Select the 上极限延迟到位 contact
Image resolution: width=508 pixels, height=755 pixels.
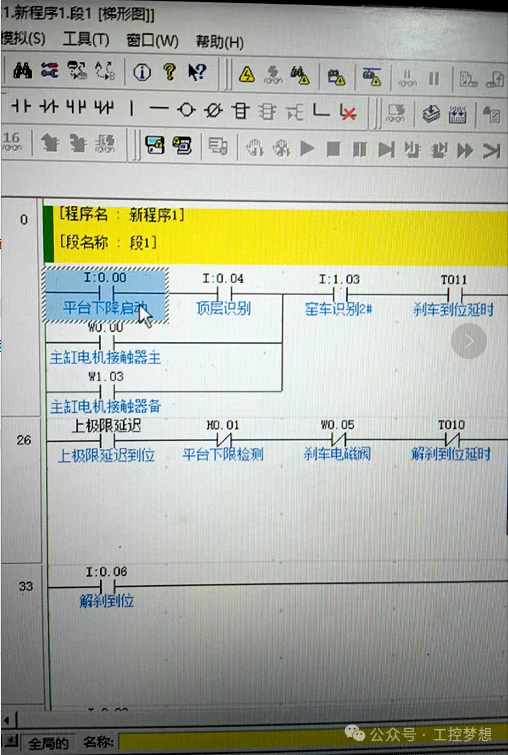pyautogui.click(x=106, y=440)
